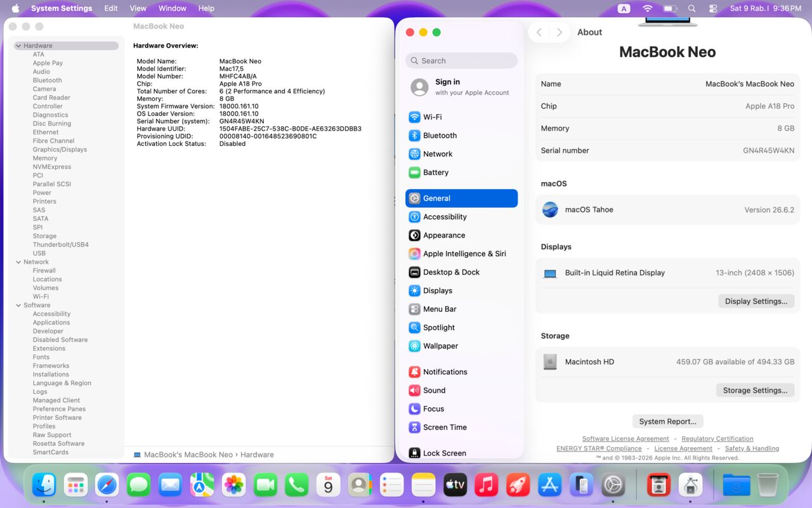Open Maps from the Dock
The height and width of the screenshot is (508, 812).
pos(202,485)
